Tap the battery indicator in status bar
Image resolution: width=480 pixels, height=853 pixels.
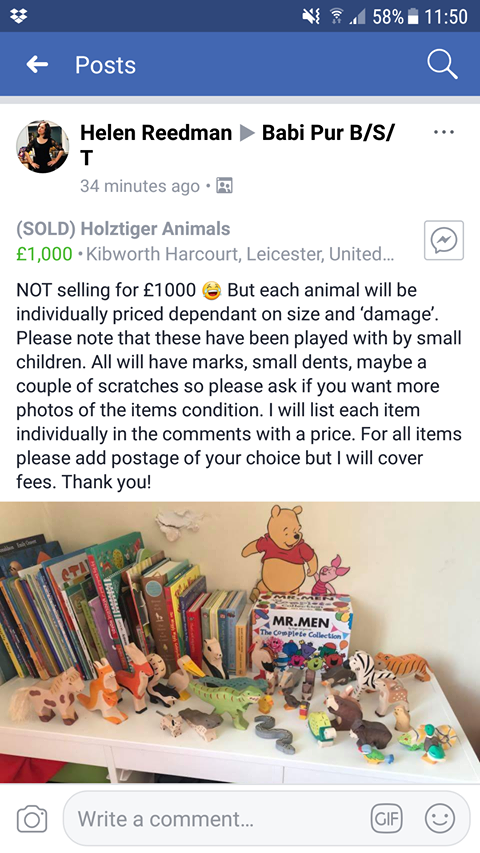pos(413,16)
